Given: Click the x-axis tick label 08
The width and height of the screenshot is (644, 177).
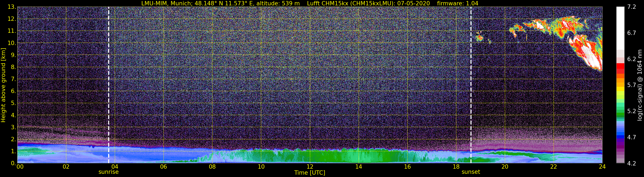Looking at the screenshot, I should point(212,167).
